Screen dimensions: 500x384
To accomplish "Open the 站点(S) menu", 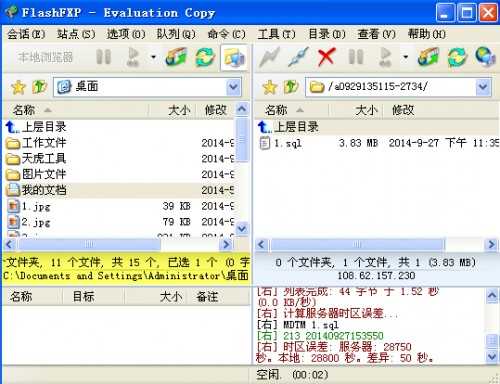I will [76, 34].
